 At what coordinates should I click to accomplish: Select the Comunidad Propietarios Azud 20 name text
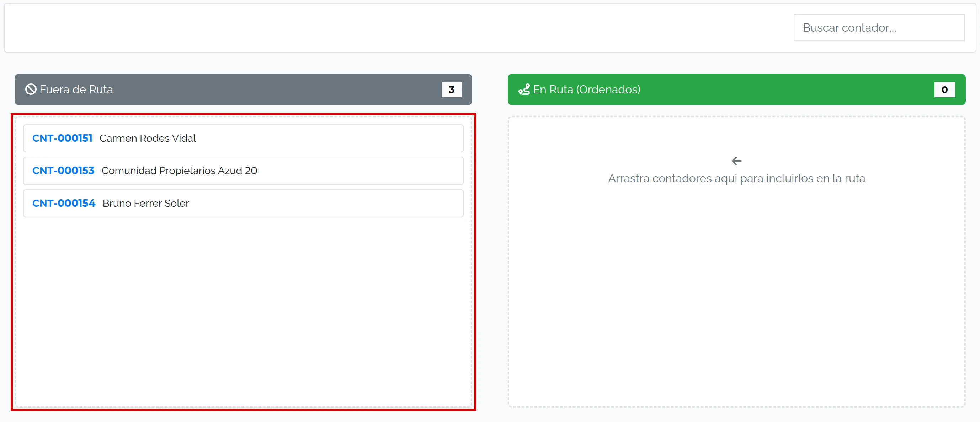179,171
